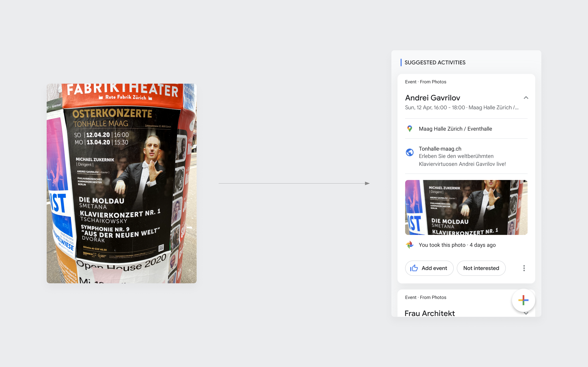Click the globe website icon
588x367 pixels.
tap(410, 152)
